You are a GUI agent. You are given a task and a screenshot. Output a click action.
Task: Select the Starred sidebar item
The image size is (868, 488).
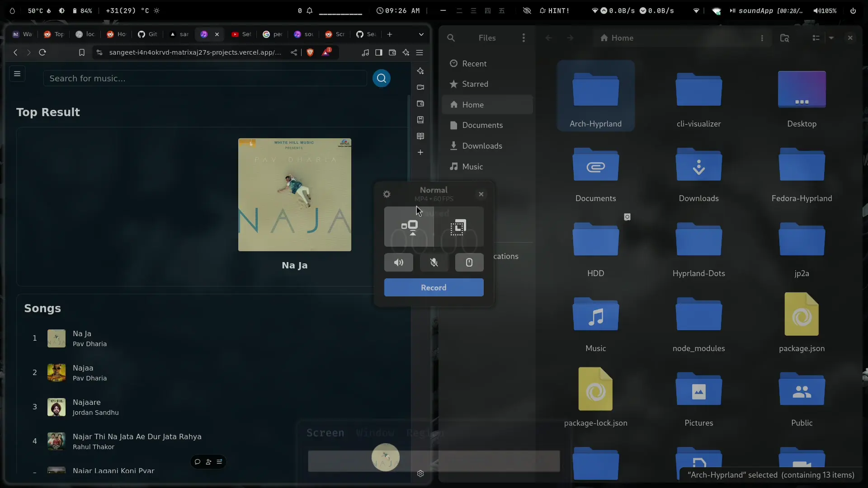[x=475, y=84]
